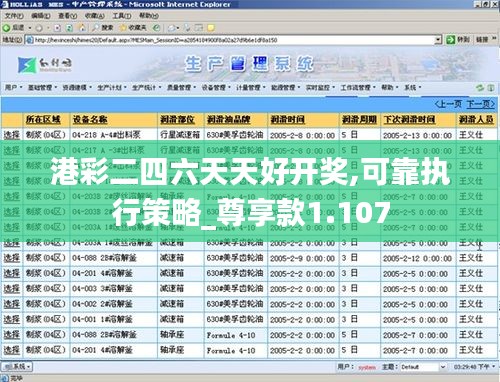Click the help icon at the menu bar's right end
Viewport: 500px width, 382px height.
[491, 88]
